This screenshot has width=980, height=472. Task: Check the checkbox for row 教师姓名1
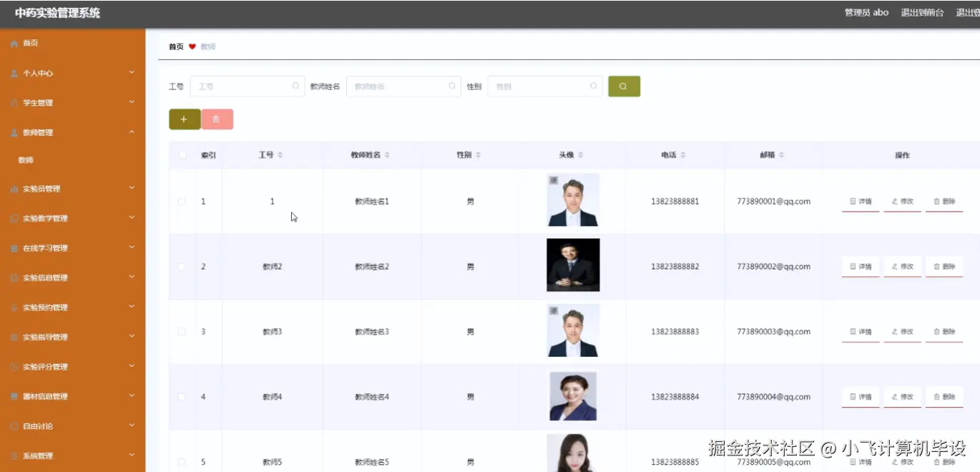[182, 202]
